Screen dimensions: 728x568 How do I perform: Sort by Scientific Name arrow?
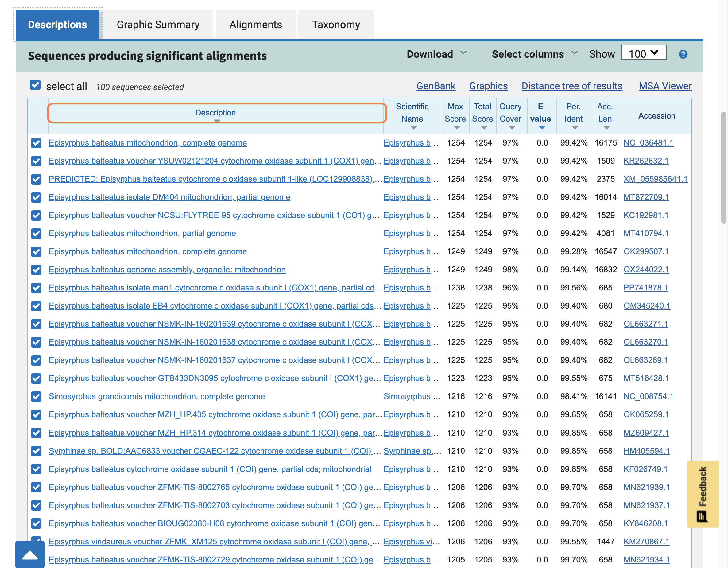coord(414,127)
